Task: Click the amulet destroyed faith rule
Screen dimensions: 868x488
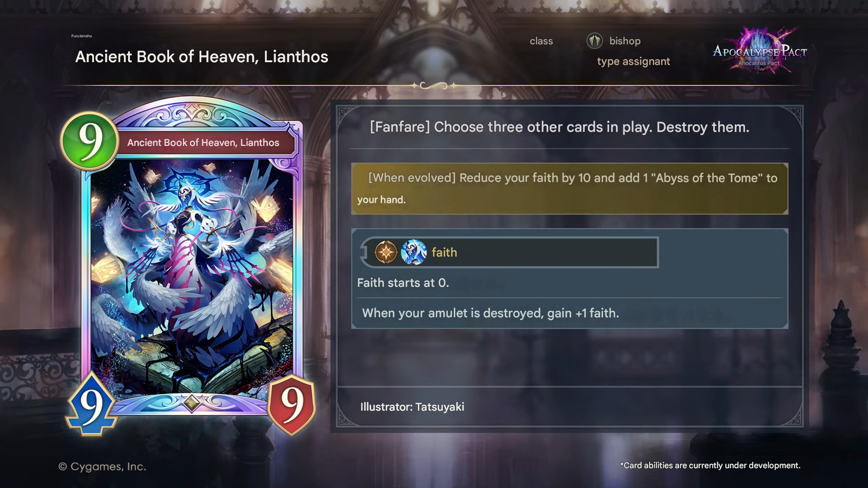Action: point(491,313)
